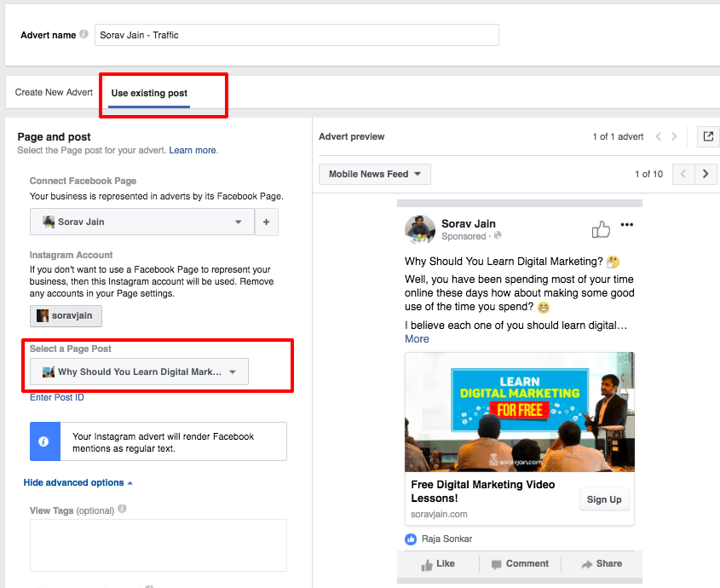Click the 1 of 1 advert counter
The width and height of the screenshot is (720, 588).
(x=618, y=136)
